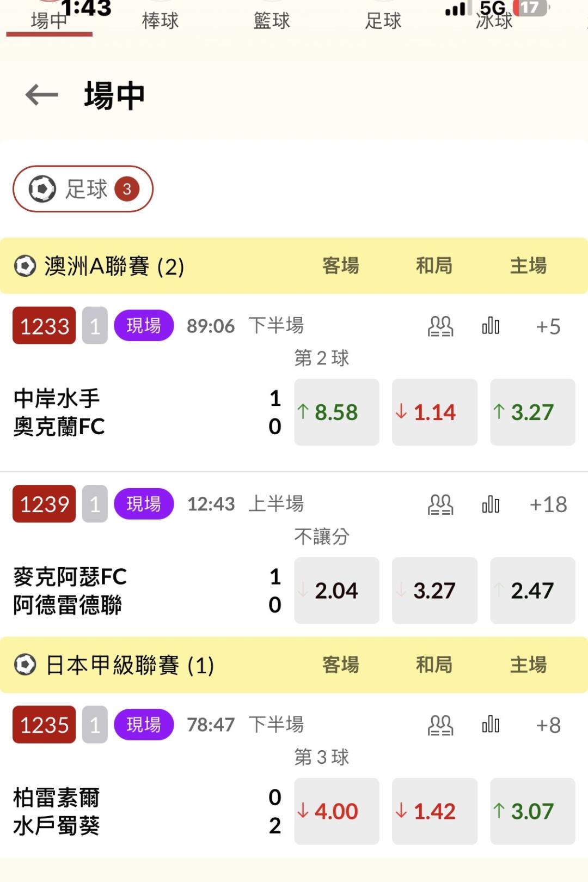Switch to the 籃球 tab
Screen dimensions: 588x882
click(272, 21)
